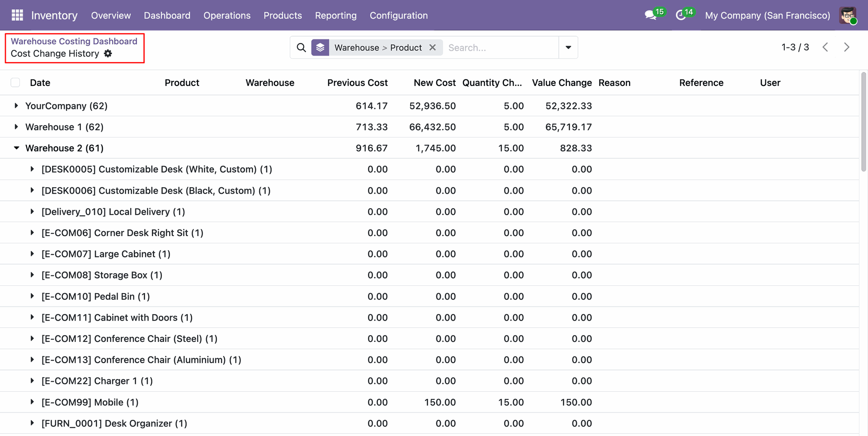Screen dimensions: 868x436
Task: Open the Operations menu
Action: click(x=227, y=15)
